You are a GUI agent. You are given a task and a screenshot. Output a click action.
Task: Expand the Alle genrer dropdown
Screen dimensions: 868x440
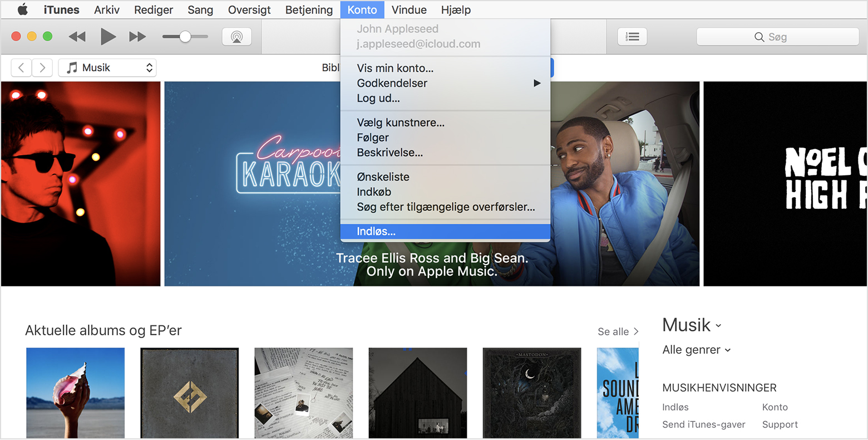click(697, 350)
